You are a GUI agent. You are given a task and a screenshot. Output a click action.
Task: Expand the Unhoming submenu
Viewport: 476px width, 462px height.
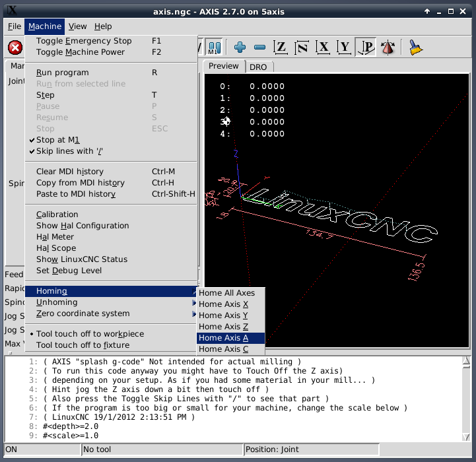(x=111, y=302)
